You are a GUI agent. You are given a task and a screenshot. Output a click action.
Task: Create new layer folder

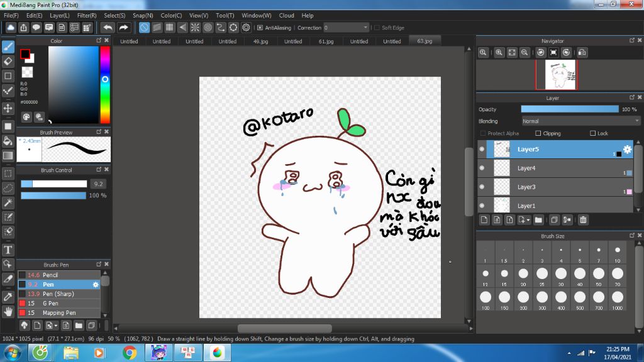538,220
